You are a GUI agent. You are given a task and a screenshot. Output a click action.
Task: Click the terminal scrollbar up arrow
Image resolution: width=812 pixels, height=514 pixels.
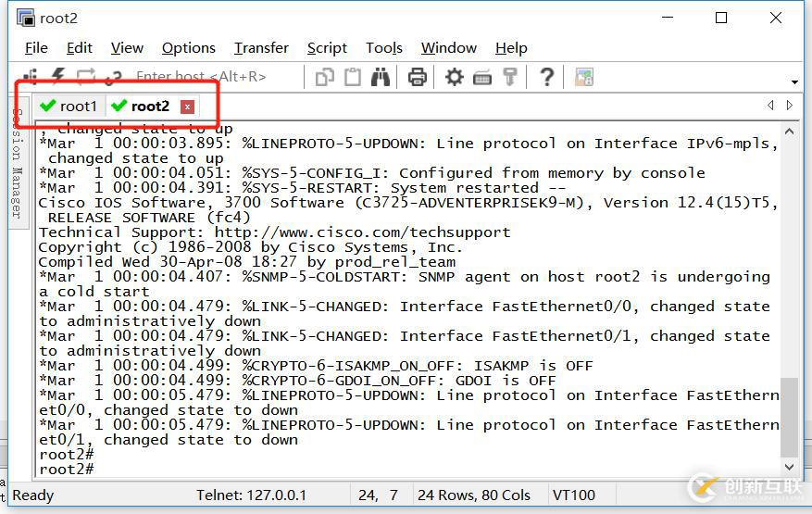point(789,132)
